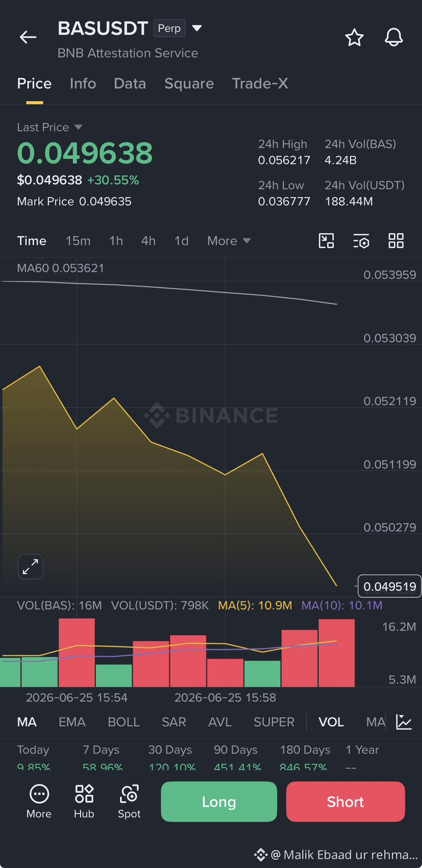This screenshot has width=422, height=868.
Task: Open the Last Price dropdown
Action: (x=49, y=127)
